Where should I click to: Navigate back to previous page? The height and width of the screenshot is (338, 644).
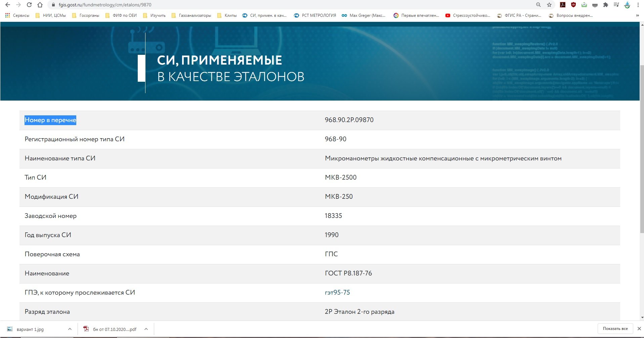(x=8, y=5)
